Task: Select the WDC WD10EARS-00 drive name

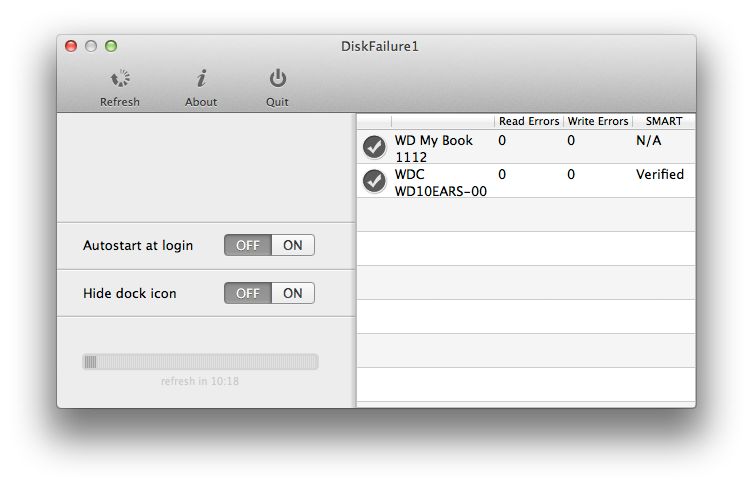Action: click(x=441, y=182)
